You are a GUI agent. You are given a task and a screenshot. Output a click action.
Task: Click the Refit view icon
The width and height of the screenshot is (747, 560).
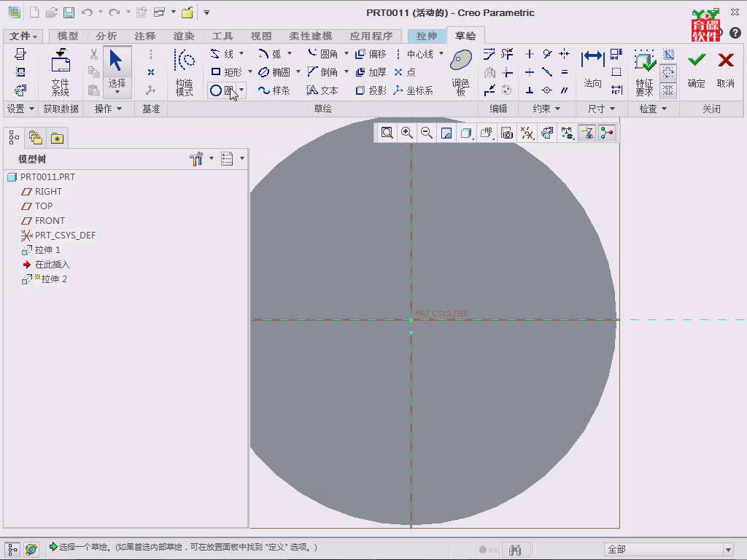(x=387, y=133)
